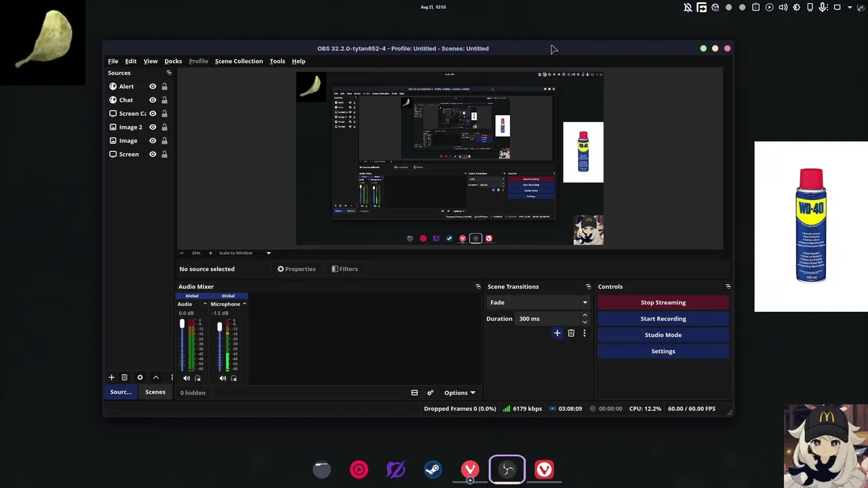
Task: Add a new source with the plus icon
Action: pyautogui.click(x=111, y=378)
